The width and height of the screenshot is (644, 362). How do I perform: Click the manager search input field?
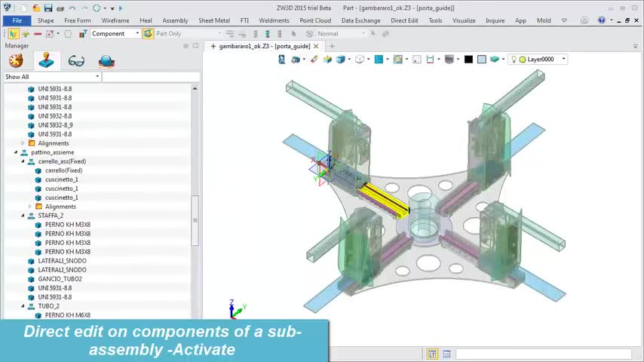pyautogui.click(x=151, y=77)
